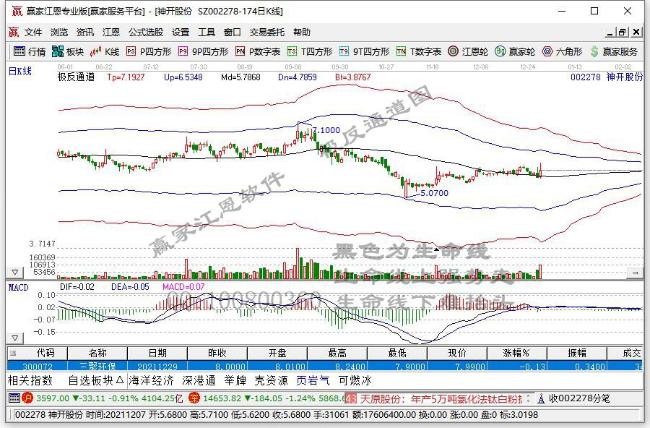Screen dimensions: 650x428
Task: Select the 壳资源 sector tab
Action: pyautogui.click(x=271, y=380)
